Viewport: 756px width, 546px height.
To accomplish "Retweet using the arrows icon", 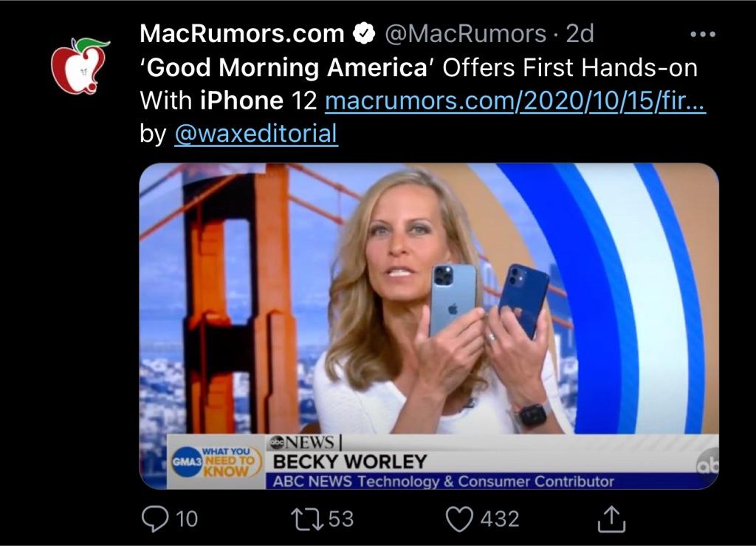I will click(308, 519).
